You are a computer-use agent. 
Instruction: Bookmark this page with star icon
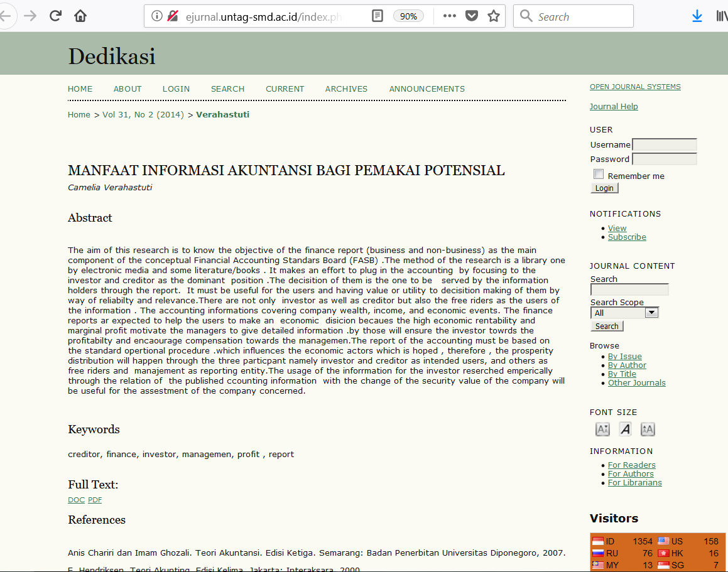(494, 16)
